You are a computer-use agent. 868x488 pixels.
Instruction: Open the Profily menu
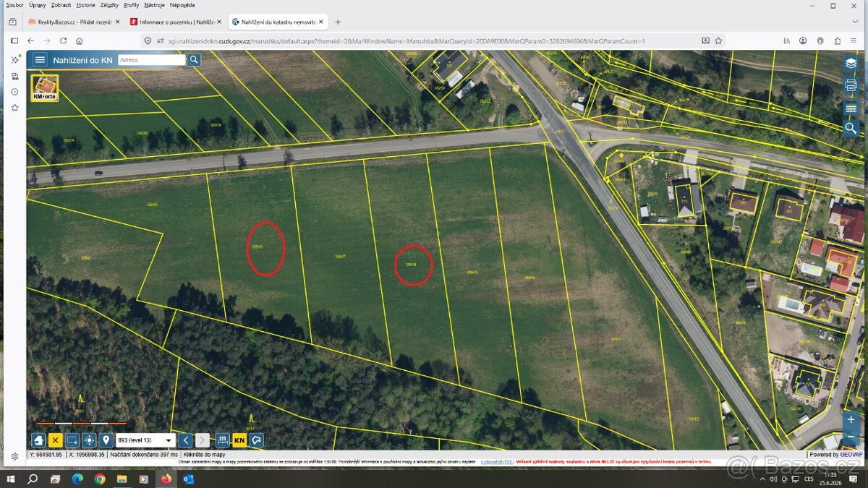132,5
